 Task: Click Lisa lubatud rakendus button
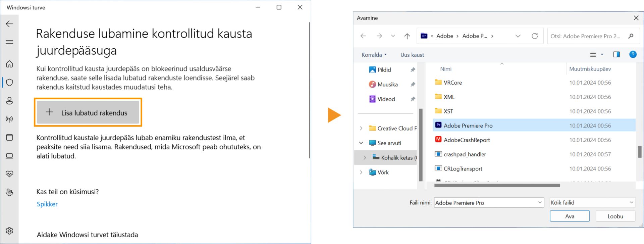tap(88, 112)
